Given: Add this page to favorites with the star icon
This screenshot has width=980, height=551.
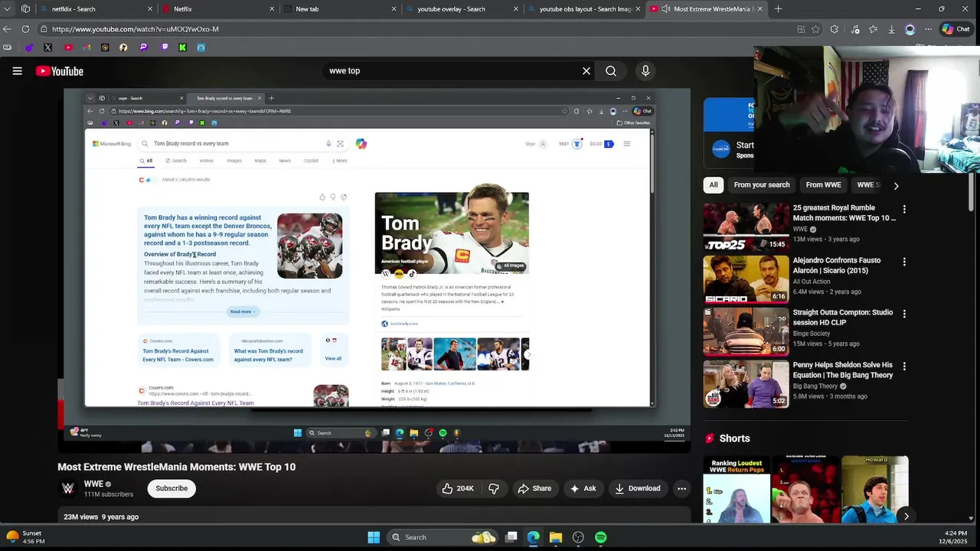Looking at the screenshot, I should tap(815, 29).
